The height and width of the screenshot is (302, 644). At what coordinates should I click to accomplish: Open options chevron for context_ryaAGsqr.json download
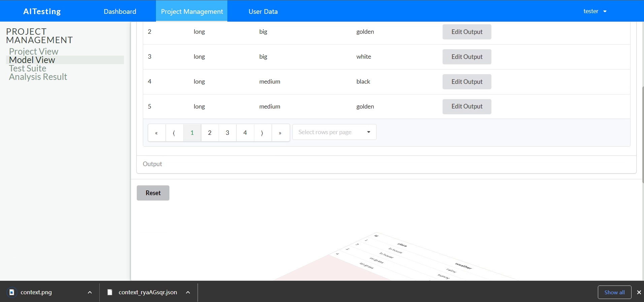[x=188, y=292]
